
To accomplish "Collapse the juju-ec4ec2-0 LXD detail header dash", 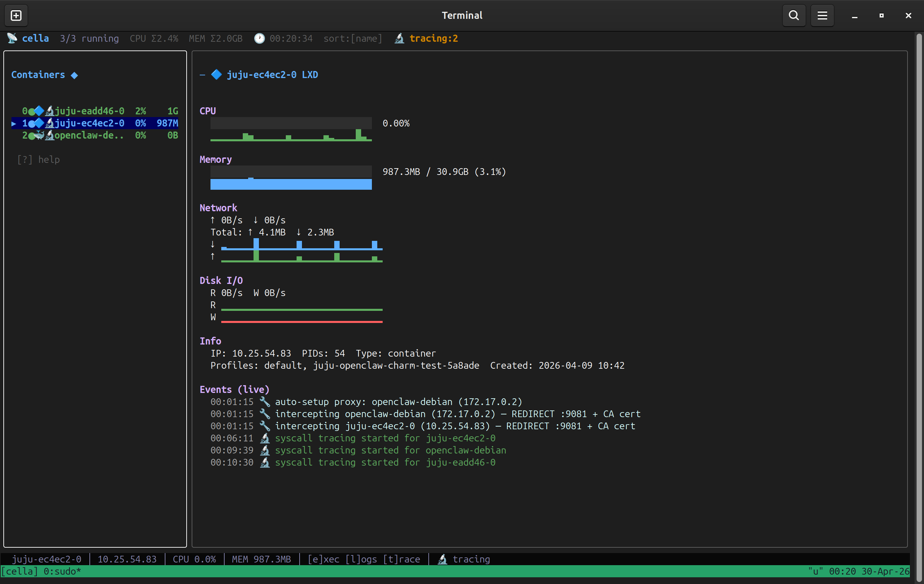I will [x=202, y=75].
